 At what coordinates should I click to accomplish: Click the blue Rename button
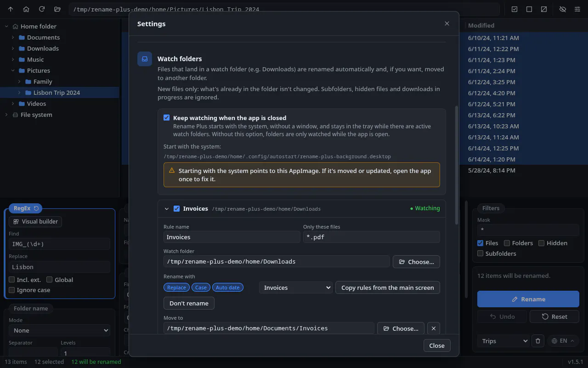pyautogui.click(x=528, y=299)
